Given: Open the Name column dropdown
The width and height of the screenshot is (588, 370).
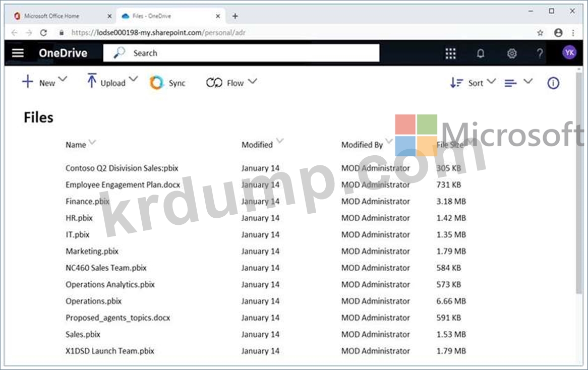Looking at the screenshot, I should pos(93,142).
